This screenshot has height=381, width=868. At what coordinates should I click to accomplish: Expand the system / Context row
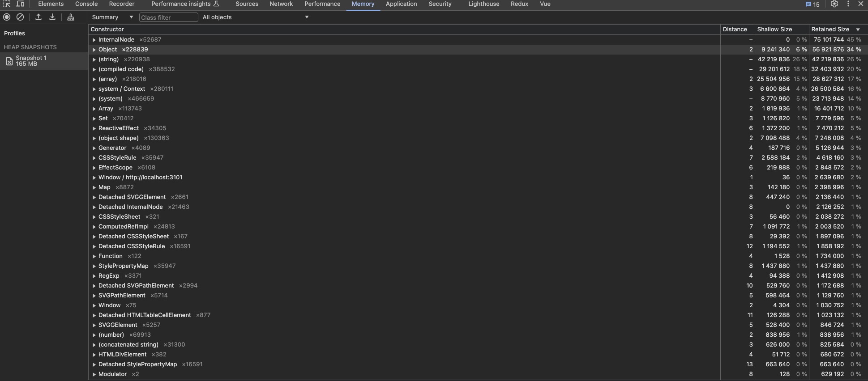click(94, 89)
